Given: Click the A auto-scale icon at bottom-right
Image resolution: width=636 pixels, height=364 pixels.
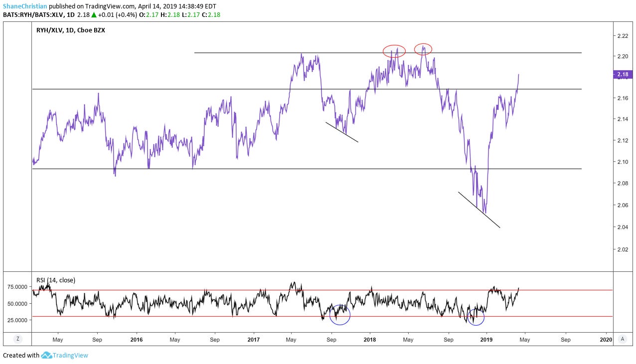Looking at the screenshot, I should [622, 339].
